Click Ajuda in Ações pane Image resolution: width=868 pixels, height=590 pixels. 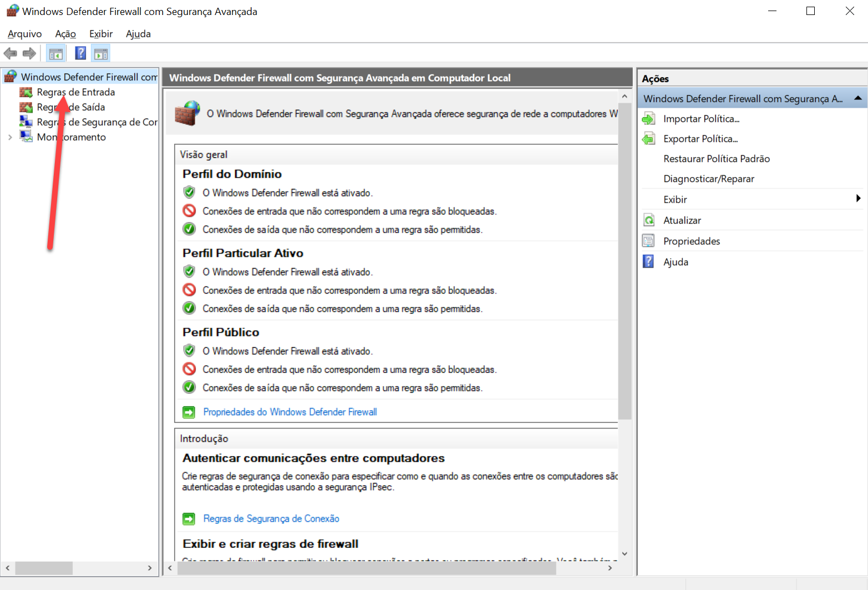pyautogui.click(x=676, y=262)
